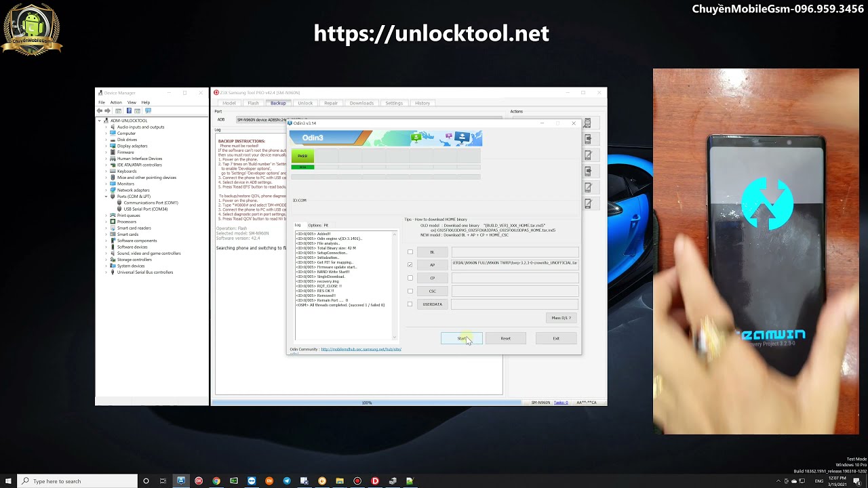Open Task View icon on taskbar
This screenshot has height=488, width=868.
[163, 481]
